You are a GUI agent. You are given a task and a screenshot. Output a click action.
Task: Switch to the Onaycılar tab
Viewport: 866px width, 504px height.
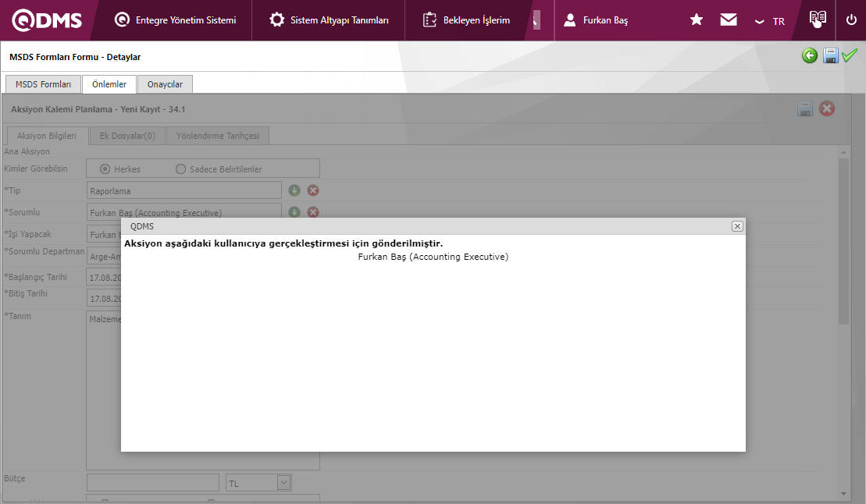(165, 84)
